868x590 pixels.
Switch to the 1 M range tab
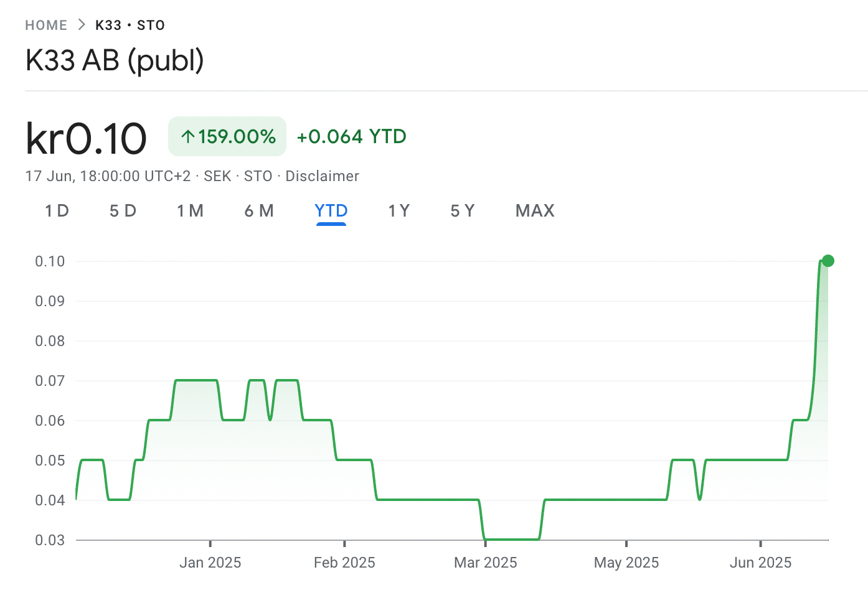click(x=190, y=211)
